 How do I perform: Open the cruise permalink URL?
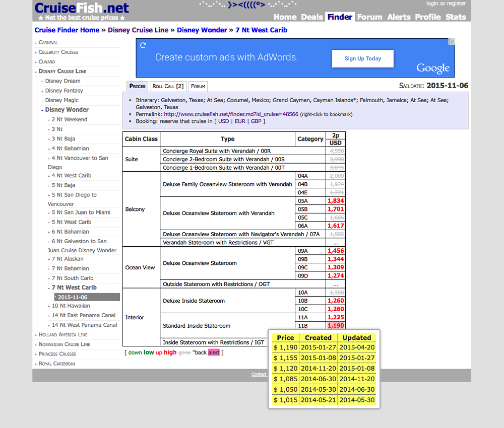[x=231, y=114]
